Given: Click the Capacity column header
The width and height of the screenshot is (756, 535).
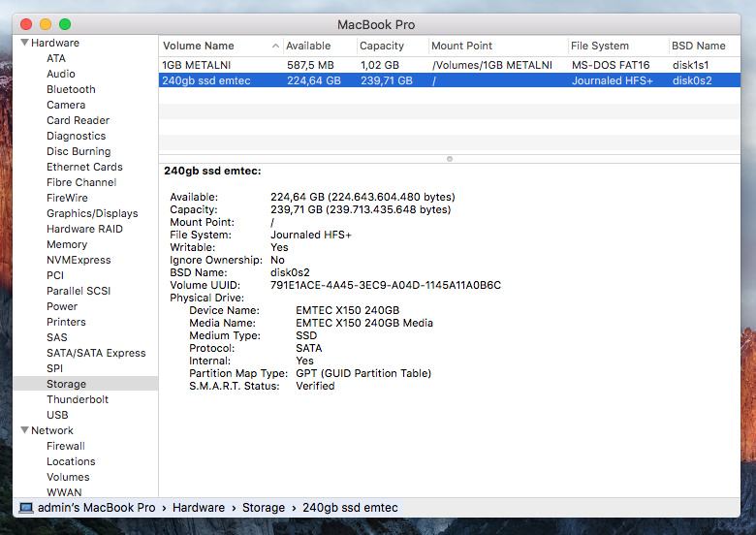Looking at the screenshot, I should (382, 46).
